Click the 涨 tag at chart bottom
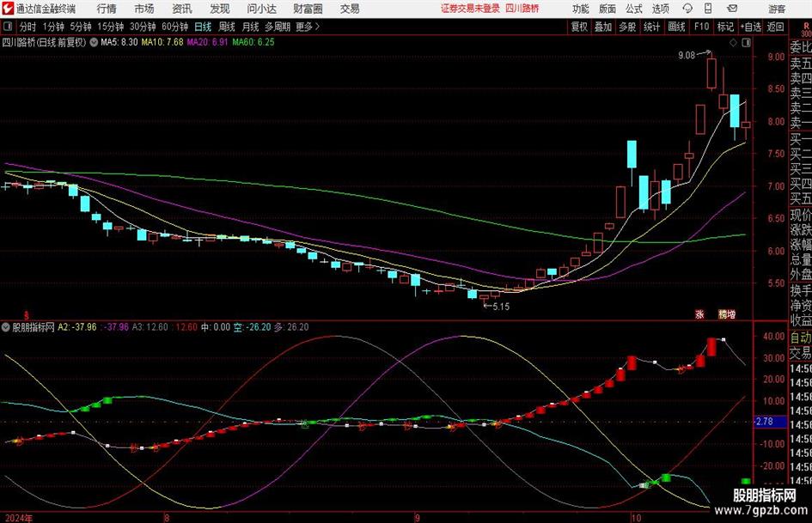 tap(699, 313)
